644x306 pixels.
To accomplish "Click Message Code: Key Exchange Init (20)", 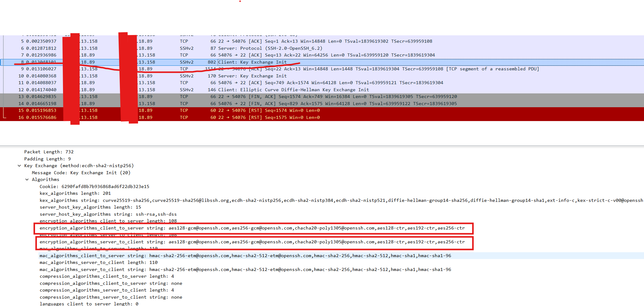I will click(x=81, y=173).
